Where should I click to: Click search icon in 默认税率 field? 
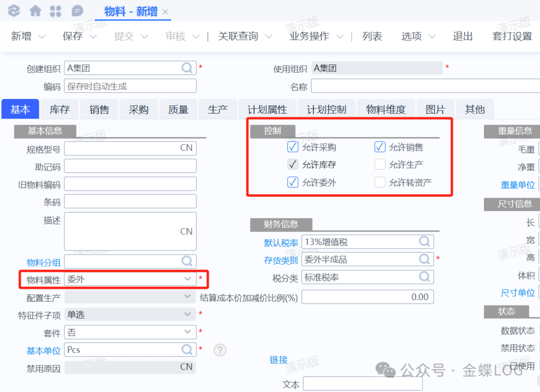tap(424, 242)
